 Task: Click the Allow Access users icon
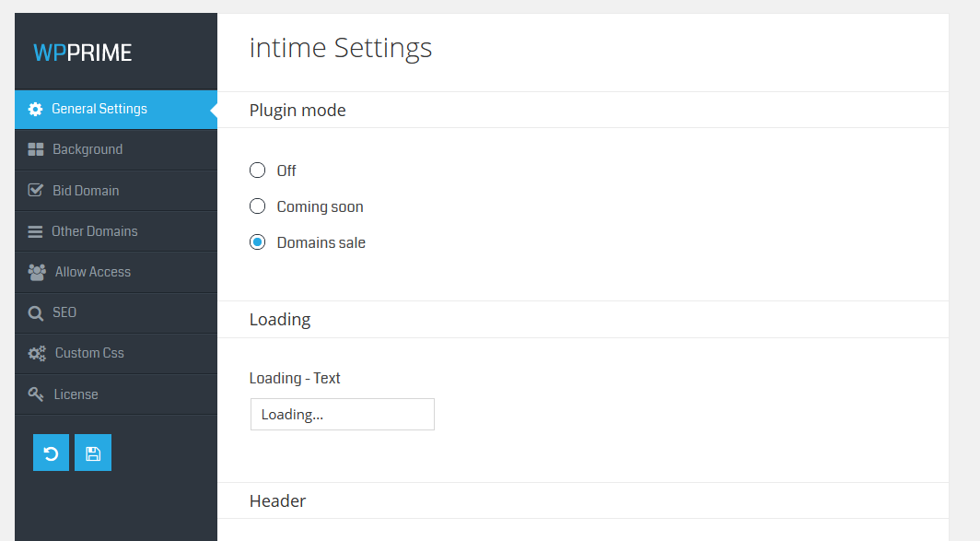[37, 272]
